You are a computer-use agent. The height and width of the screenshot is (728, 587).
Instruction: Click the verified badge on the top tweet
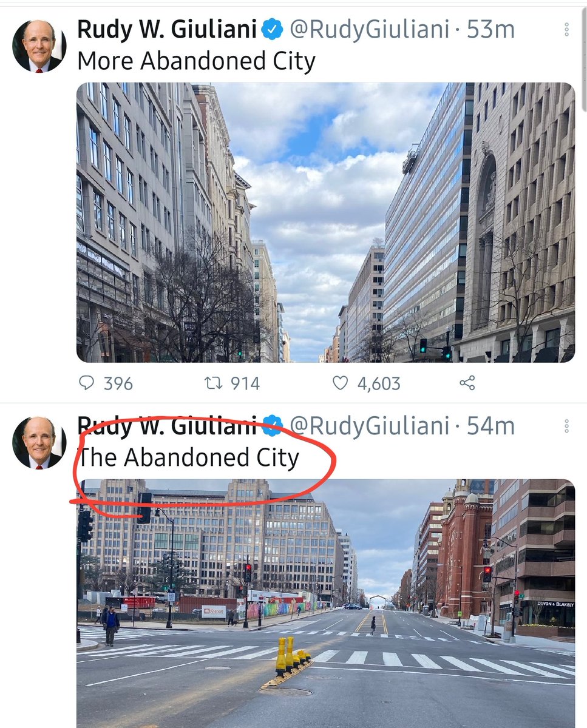272,30
